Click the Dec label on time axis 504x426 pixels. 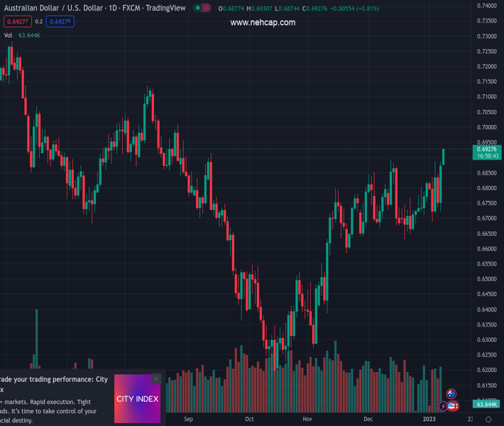coord(368,420)
